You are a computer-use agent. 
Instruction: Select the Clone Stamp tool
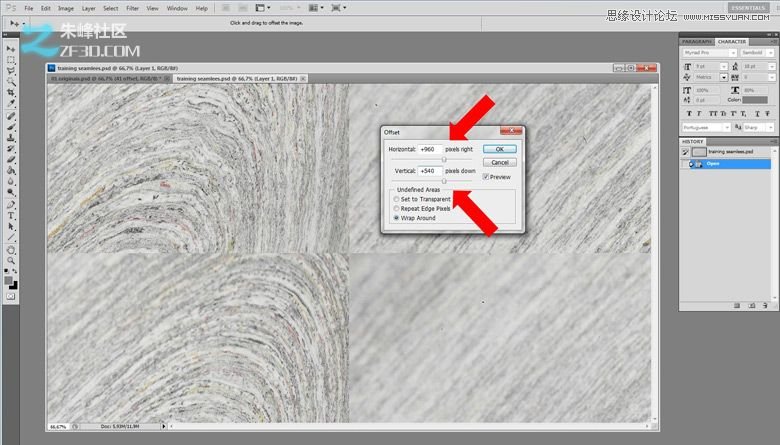click(10, 138)
